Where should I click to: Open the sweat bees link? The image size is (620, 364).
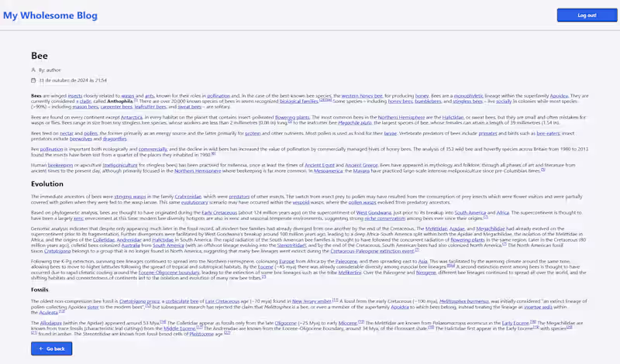coord(189,107)
